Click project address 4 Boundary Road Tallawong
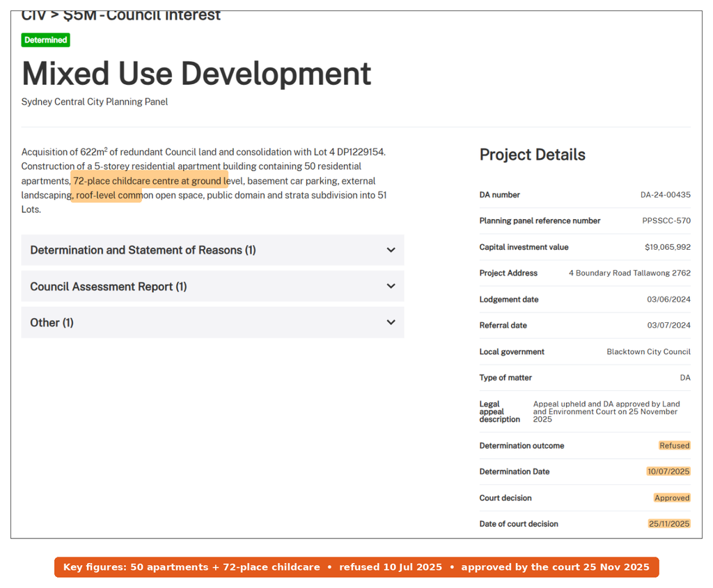Screen dimensions: 713x588 pos(629,273)
